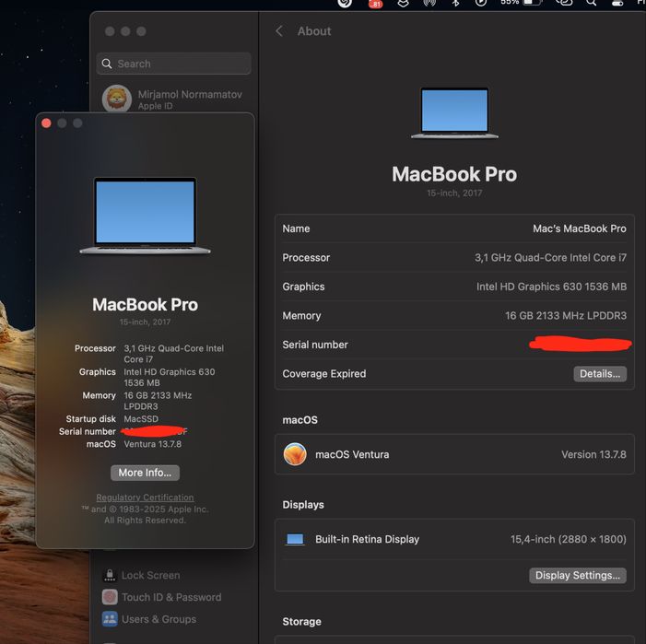Select Touch ID & Password in sidebar
This screenshot has width=646, height=644.
(x=171, y=597)
